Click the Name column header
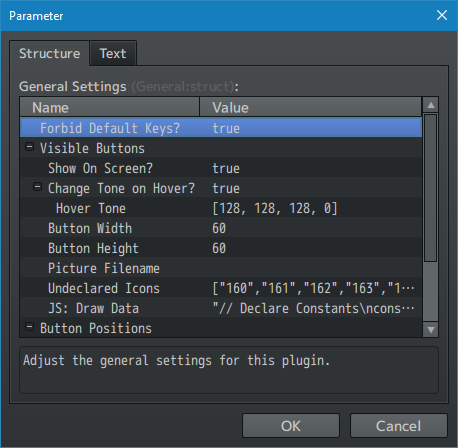The height and width of the screenshot is (448, 458). tap(110, 107)
